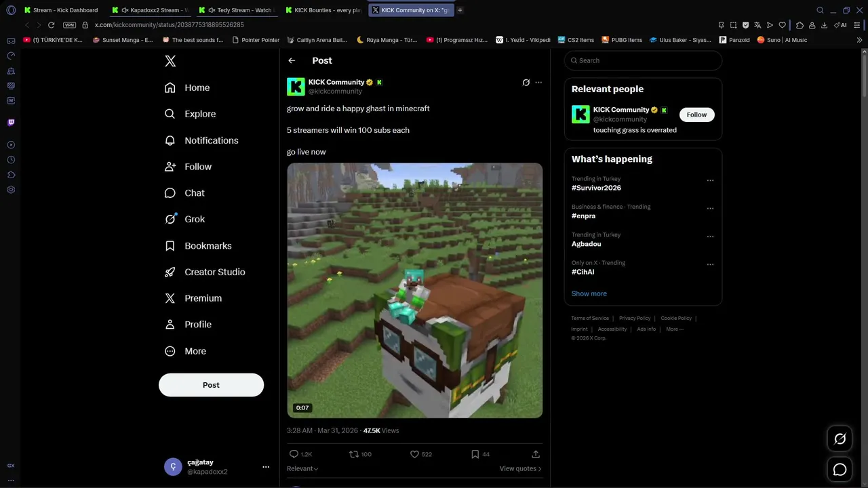Screen dimensions: 868x488
Task: Open the Pointer Pointer bookmark
Action: point(256,40)
